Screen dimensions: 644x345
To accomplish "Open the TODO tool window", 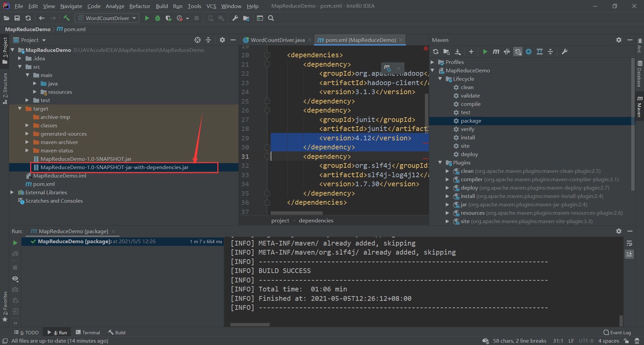I will [26, 332].
